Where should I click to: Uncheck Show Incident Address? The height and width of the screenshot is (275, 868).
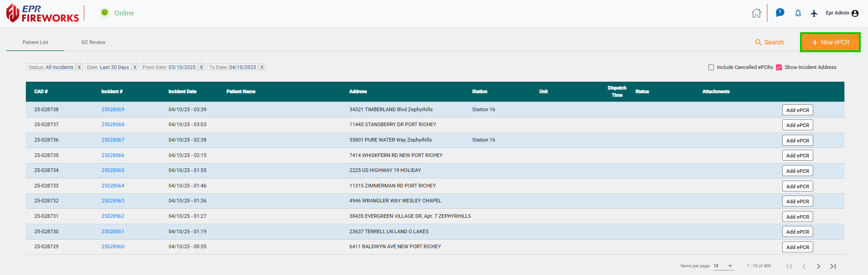779,67
